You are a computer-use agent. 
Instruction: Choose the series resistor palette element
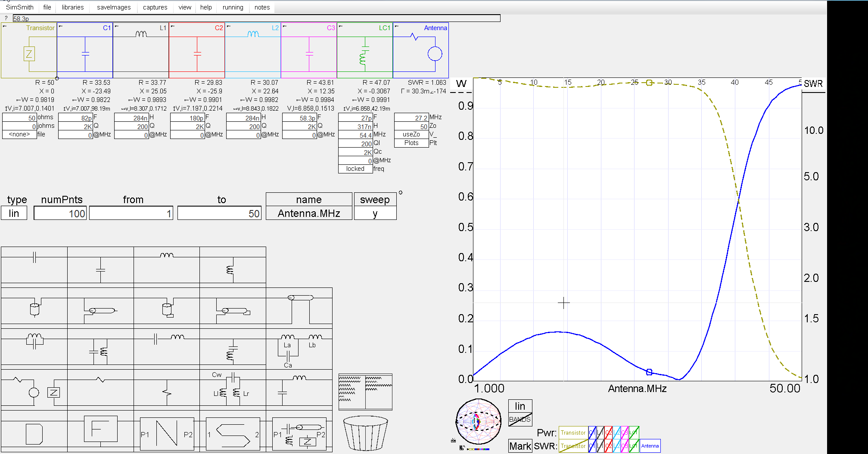[100, 387]
